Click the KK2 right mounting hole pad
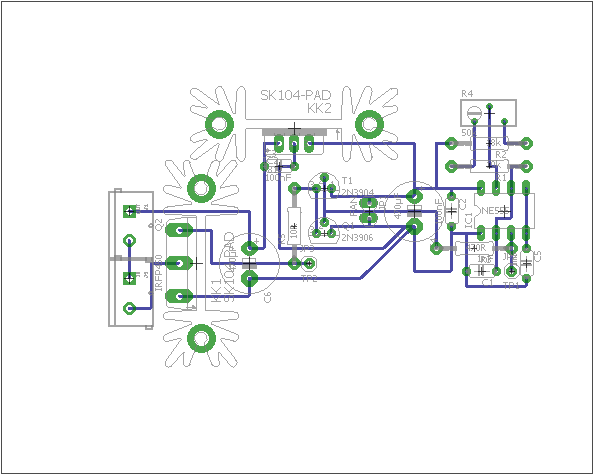Image resolution: width=593 pixels, height=475 pixels. click(x=369, y=124)
